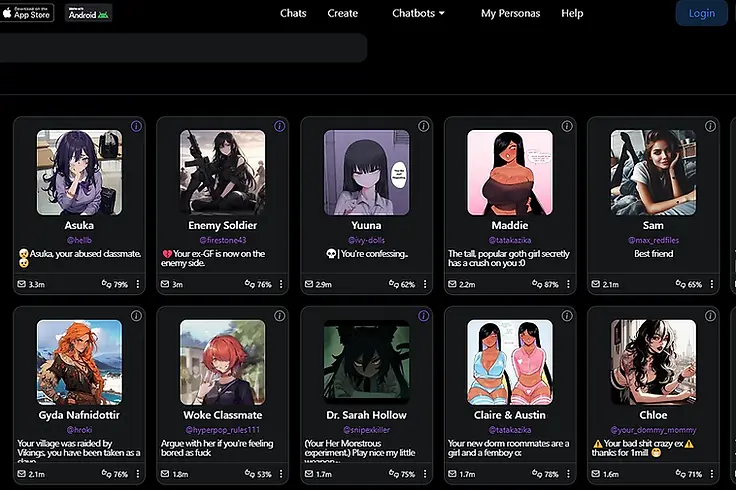Click the Android download badge
Viewport: 736px width, 490px height.
click(x=88, y=13)
